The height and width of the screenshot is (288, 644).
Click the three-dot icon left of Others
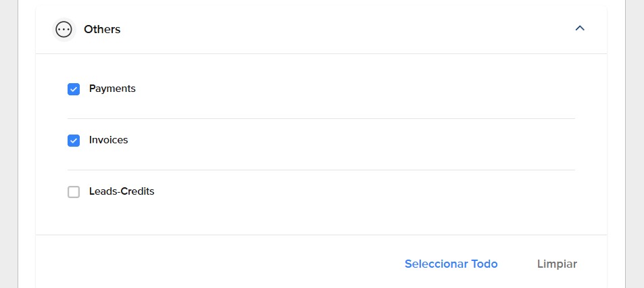(x=64, y=30)
